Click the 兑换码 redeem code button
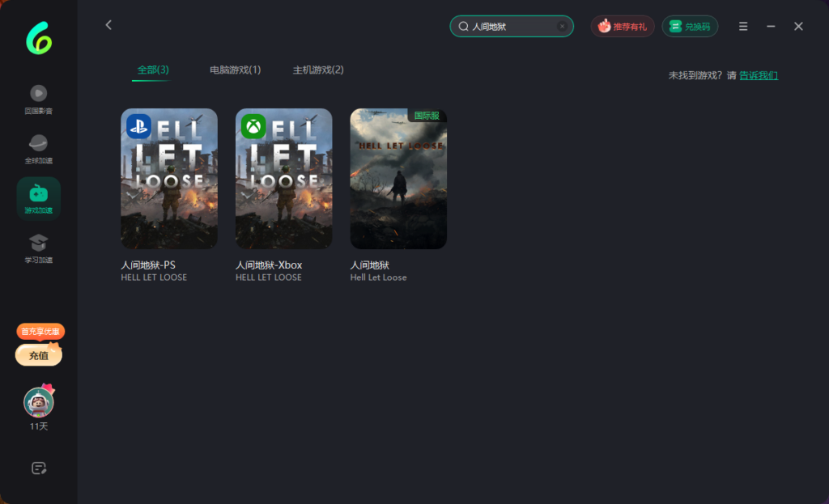829x504 pixels. point(690,27)
